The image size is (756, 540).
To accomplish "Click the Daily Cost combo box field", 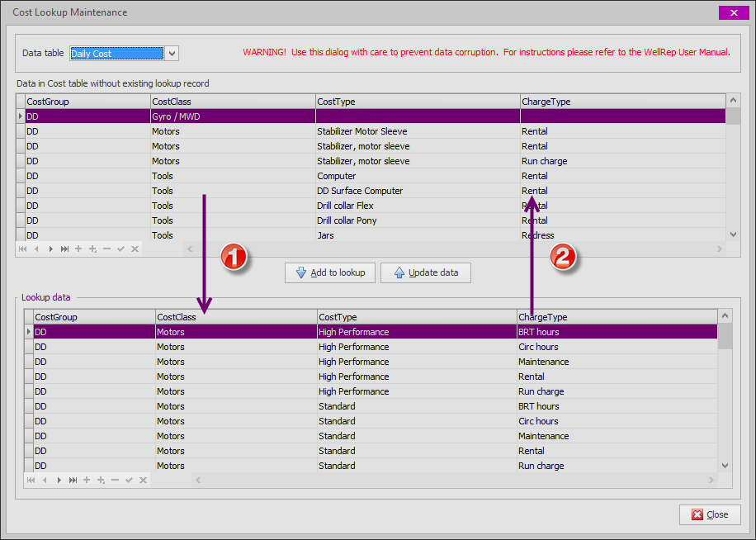I will [116, 54].
